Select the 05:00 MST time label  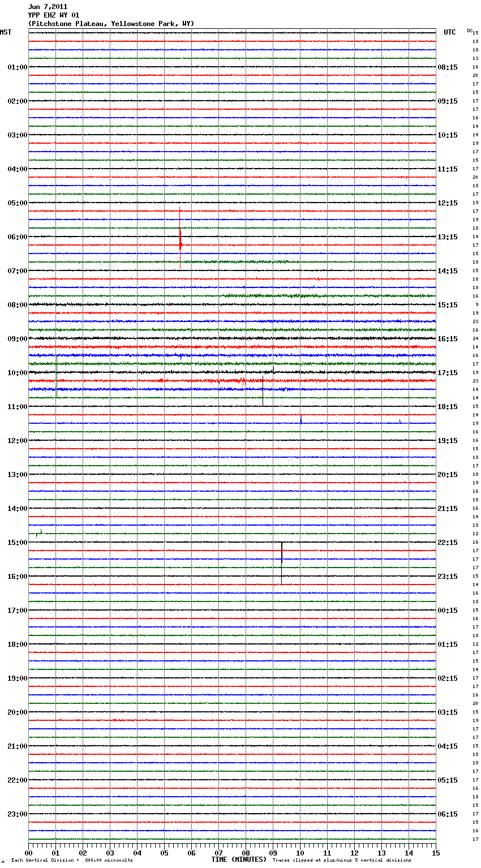click(18, 203)
